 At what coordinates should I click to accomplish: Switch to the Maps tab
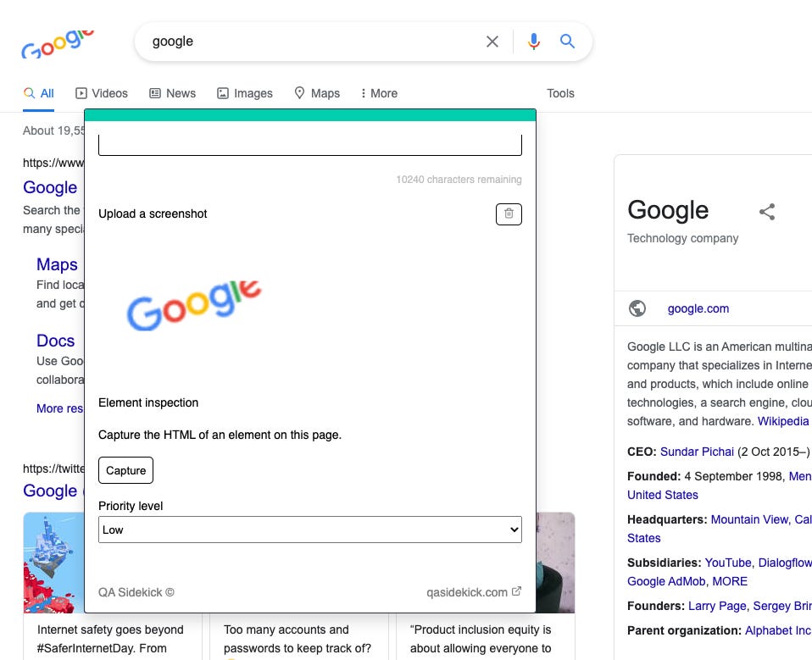(x=317, y=93)
